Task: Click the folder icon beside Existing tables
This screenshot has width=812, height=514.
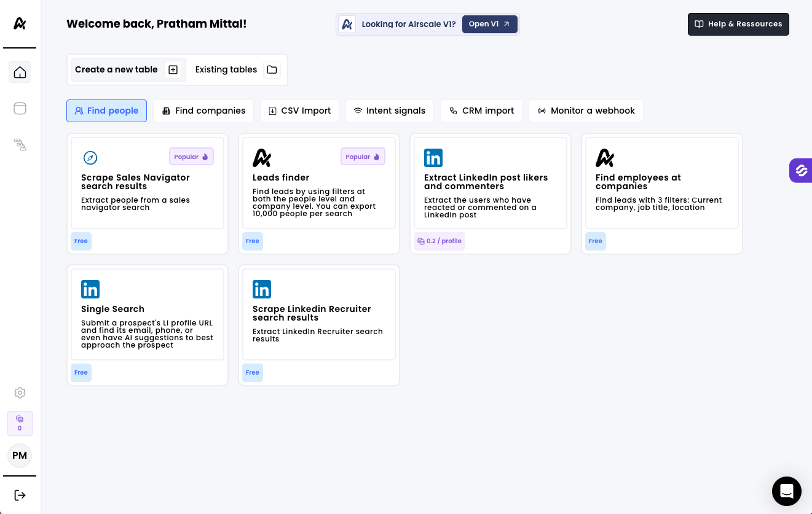Action: point(272,70)
